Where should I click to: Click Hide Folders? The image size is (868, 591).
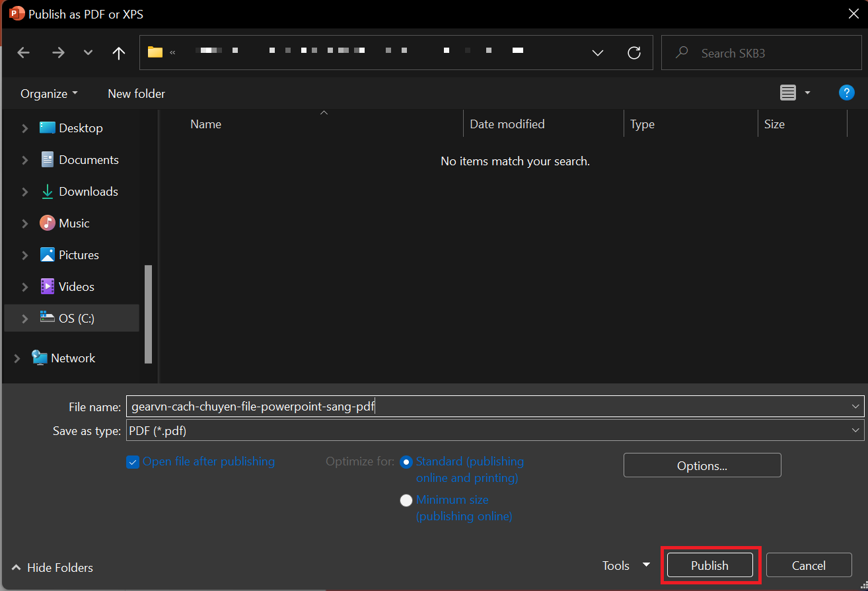(53, 568)
